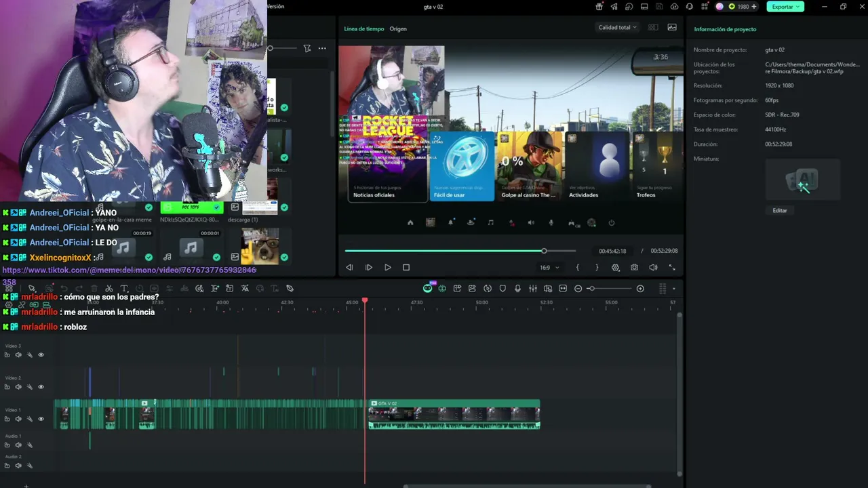Delete selection with the trash icon
This screenshot has height=488, width=868.
coord(94,289)
